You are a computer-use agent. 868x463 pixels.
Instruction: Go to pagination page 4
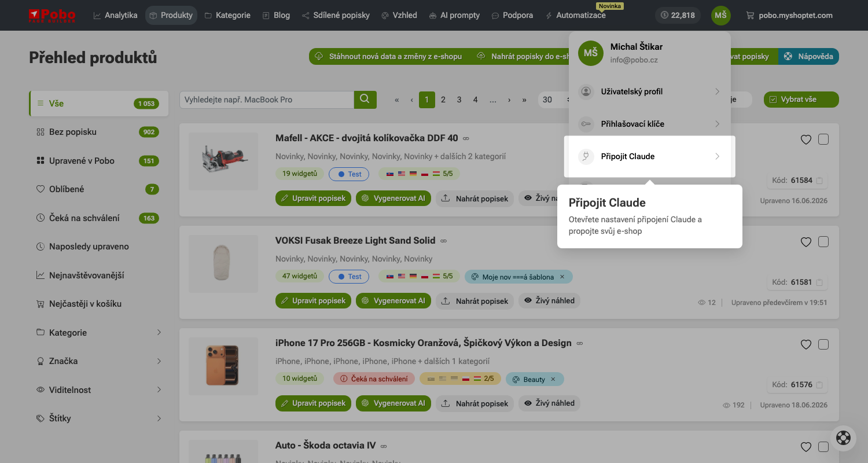click(x=475, y=100)
